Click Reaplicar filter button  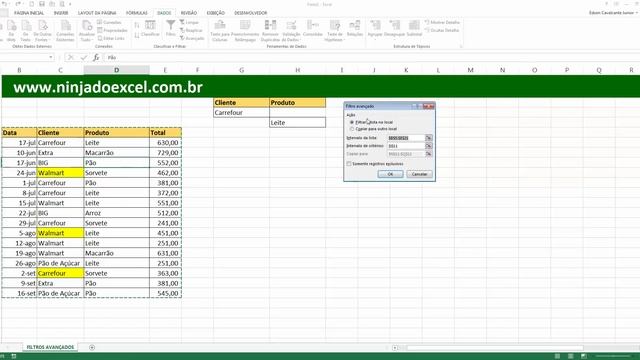[191, 30]
